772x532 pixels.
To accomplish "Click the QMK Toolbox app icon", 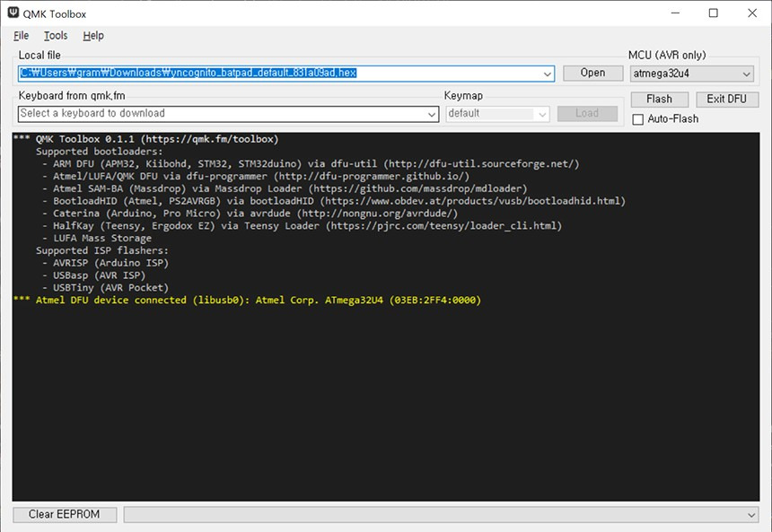I will point(13,13).
